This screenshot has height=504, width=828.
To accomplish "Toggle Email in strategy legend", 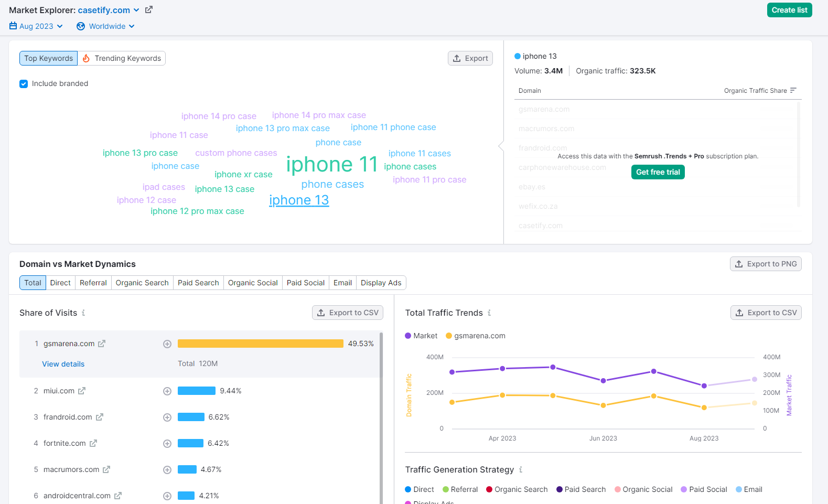I will click(x=749, y=489).
